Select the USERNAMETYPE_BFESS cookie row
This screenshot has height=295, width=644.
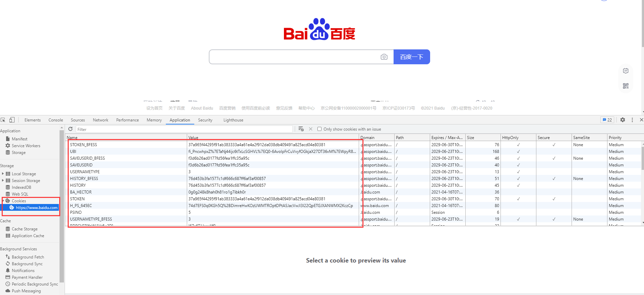[354, 219]
